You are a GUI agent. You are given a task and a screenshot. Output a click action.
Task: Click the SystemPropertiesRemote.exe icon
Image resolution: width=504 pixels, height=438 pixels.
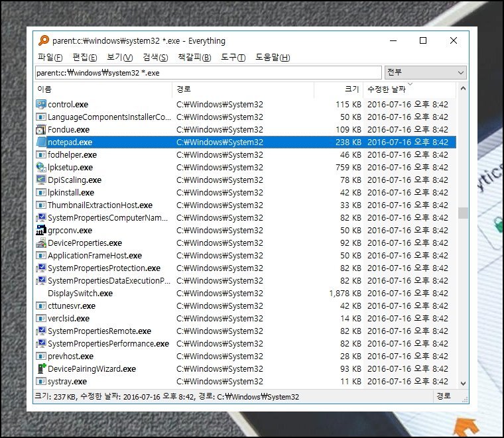[41, 331]
